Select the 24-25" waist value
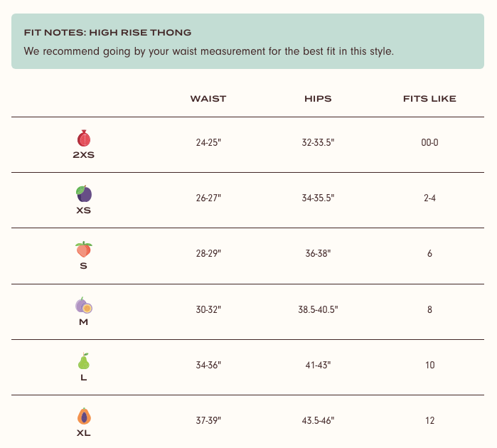497x448 pixels. tap(208, 142)
